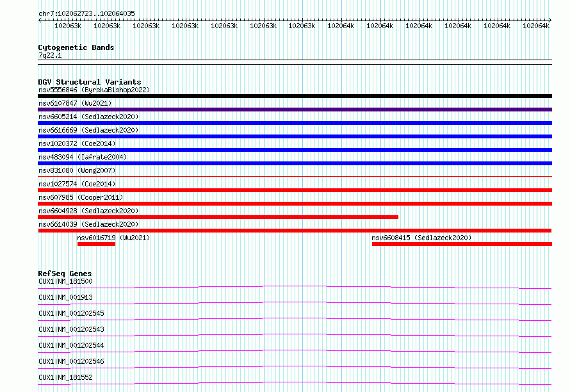570x392 pixels.
Task: Open variant nsv6614039 (Sedlazeck2020) label
Action: pyautogui.click(x=88, y=224)
